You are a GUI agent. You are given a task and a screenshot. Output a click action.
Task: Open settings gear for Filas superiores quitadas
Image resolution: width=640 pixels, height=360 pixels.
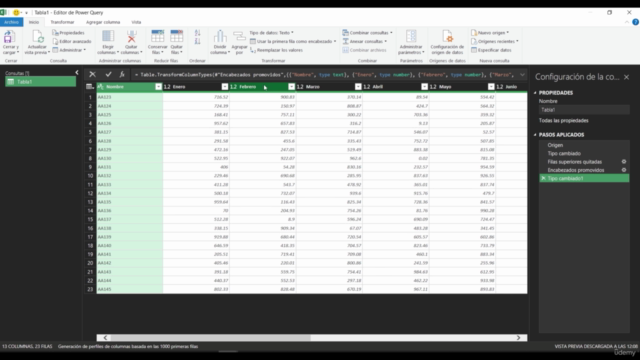click(x=624, y=162)
